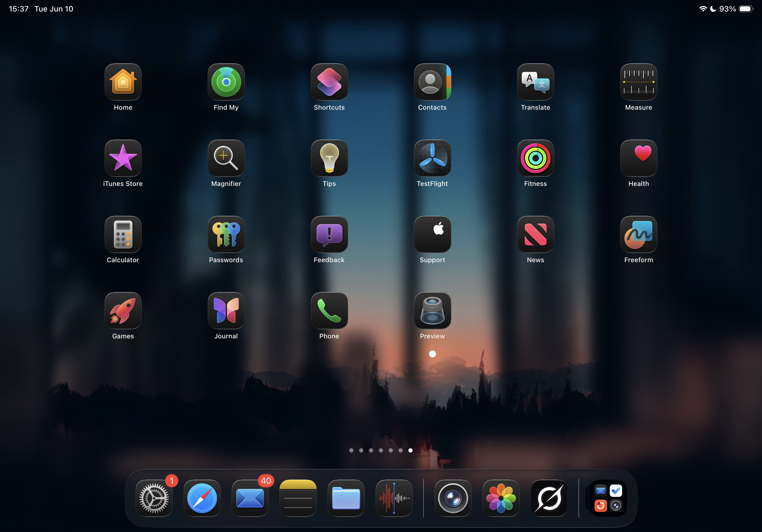This screenshot has width=762, height=532.
Task: Open the Passwords app
Action: (x=226, y=235)
